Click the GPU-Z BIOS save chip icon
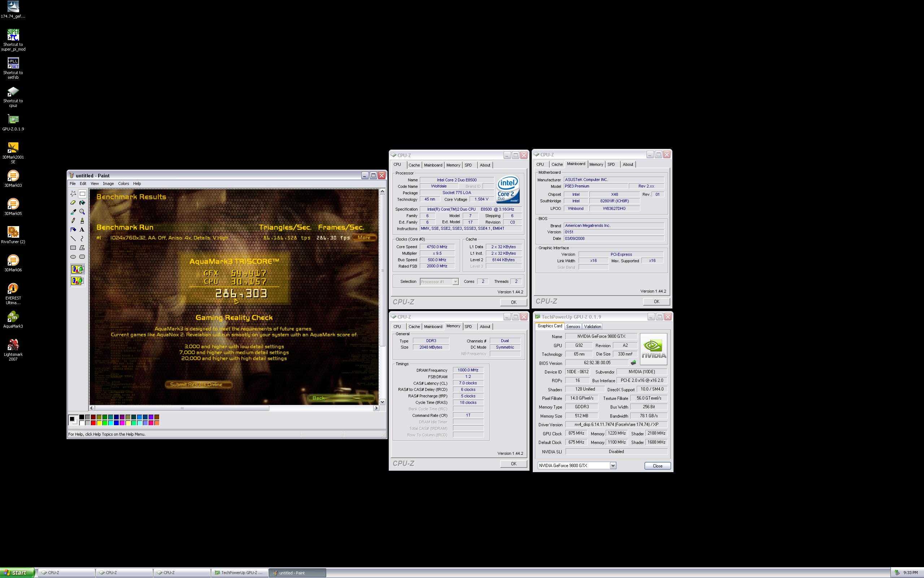Image resolution: width=924 pixels, height=578 pixels. coord(633,362)
